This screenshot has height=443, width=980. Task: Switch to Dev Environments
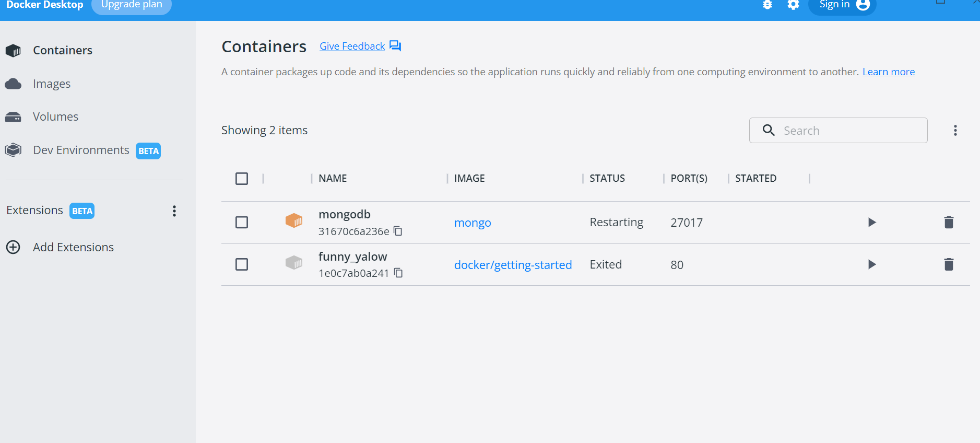tap(81, 150)
